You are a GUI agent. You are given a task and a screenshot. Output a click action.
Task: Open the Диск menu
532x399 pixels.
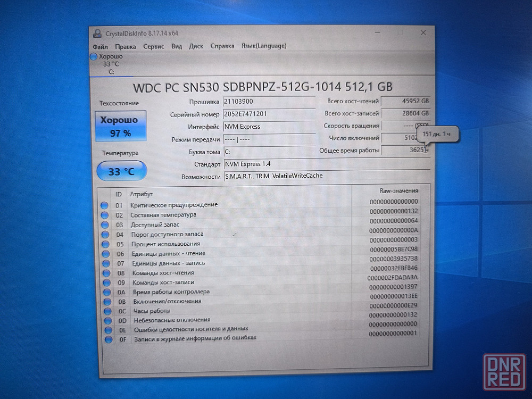[196, 46]
